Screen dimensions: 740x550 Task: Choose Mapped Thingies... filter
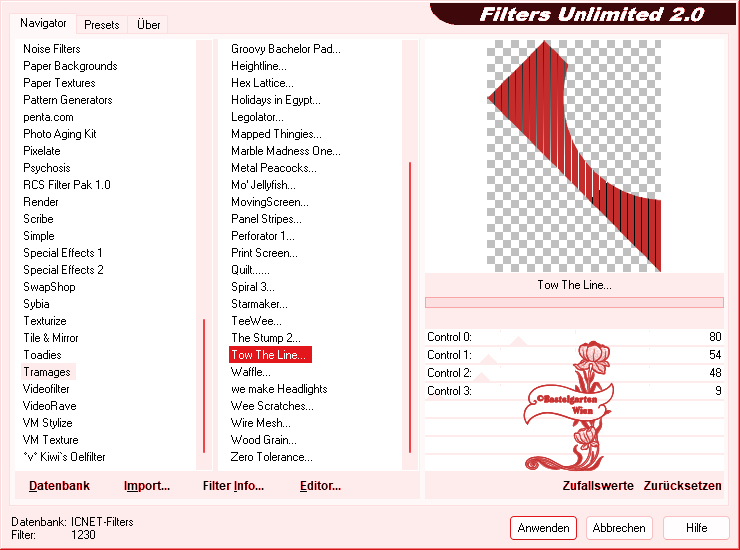click(x=276, y=134)
